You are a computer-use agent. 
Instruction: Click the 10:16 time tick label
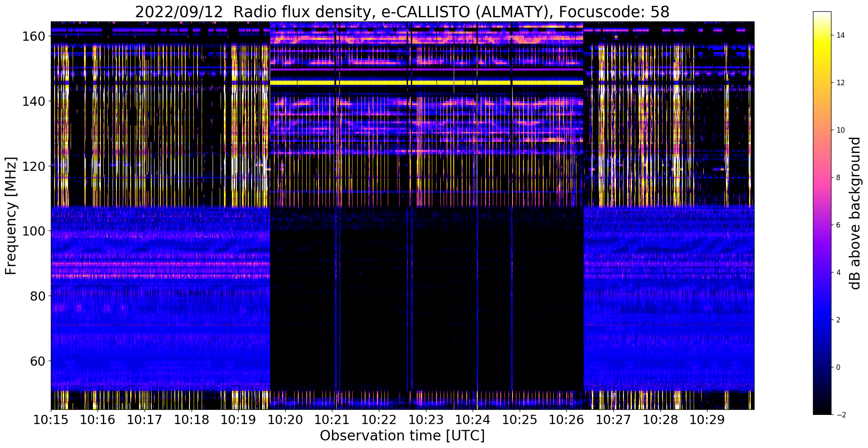click(x=98, y=419)
